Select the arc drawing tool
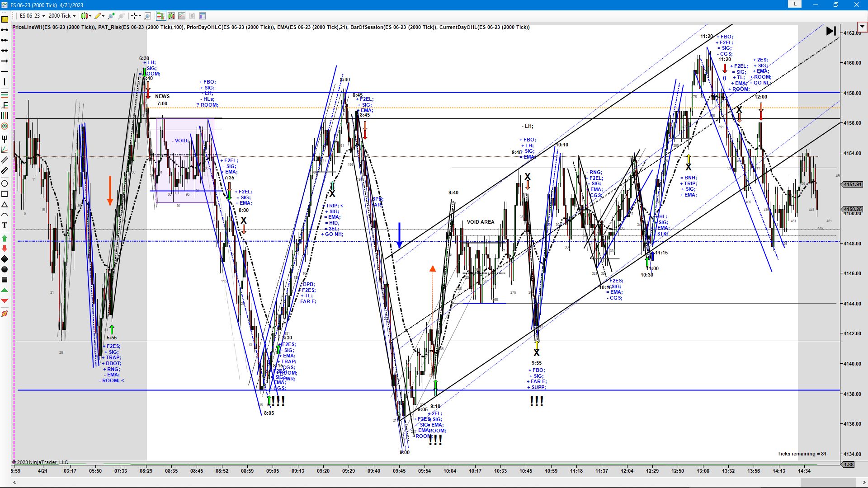Screen dimensions: 868x488 click(x=5, y=215)
